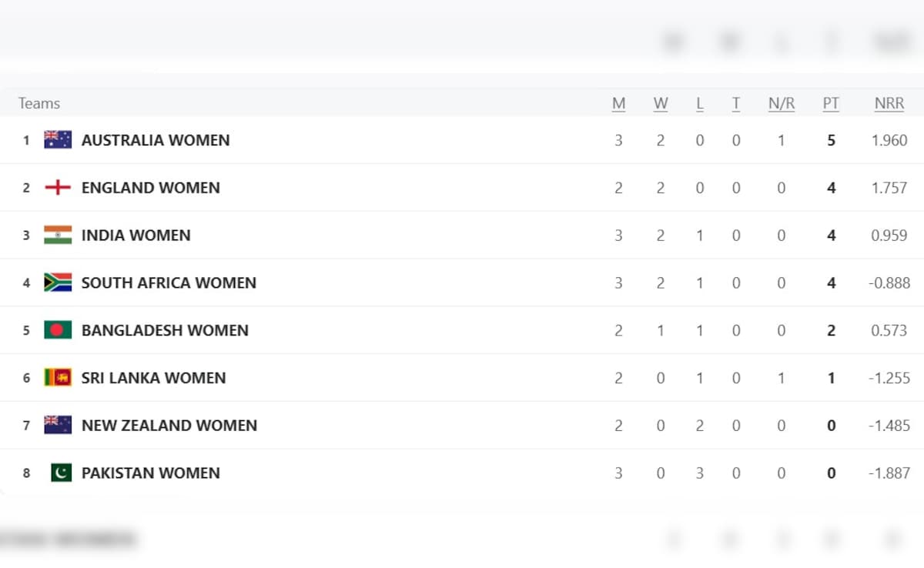The height and width of the screenshot is (568, 924).
Task: Click the Teams column label
Action: coord(39,103)
